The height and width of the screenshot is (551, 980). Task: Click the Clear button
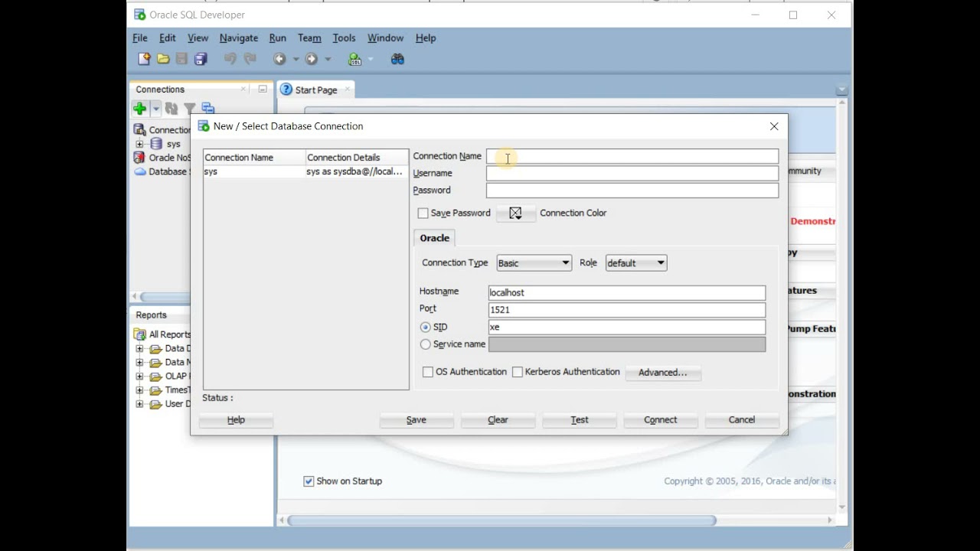[x=498, y=420]
